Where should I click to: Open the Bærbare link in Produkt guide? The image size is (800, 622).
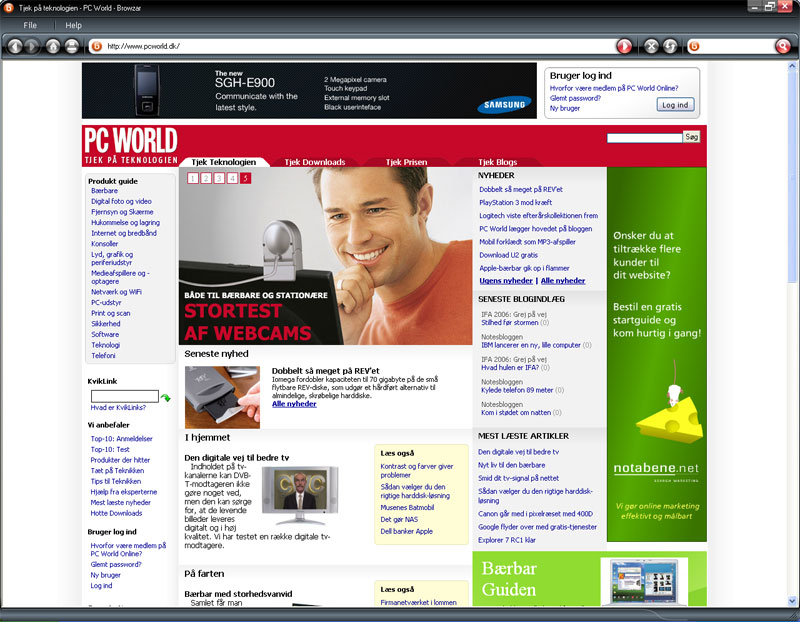pos(104,190)
